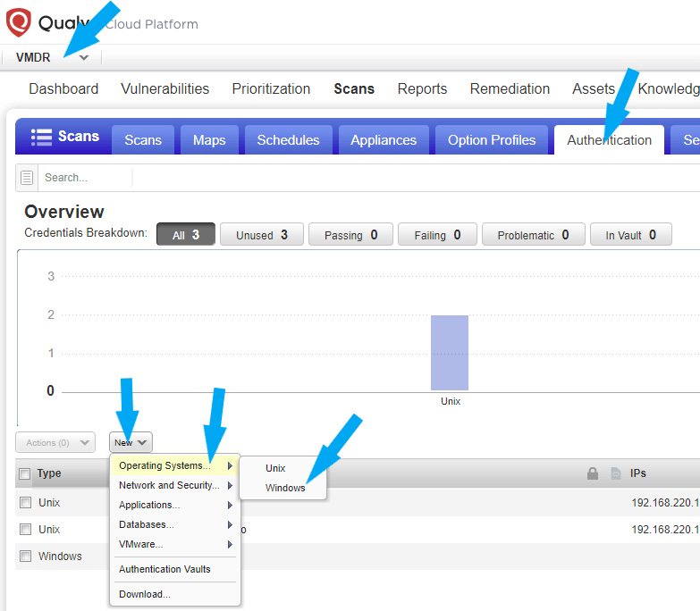Click the lock icon column header
The image size is (700, 611).
(x=593, y=473)
